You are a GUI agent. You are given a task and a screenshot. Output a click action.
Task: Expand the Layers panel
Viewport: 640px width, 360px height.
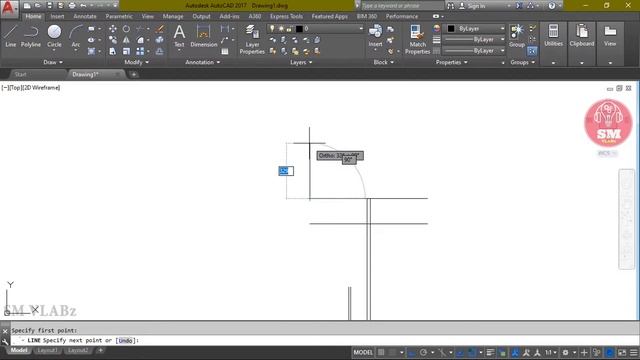[x=301, y=62]
